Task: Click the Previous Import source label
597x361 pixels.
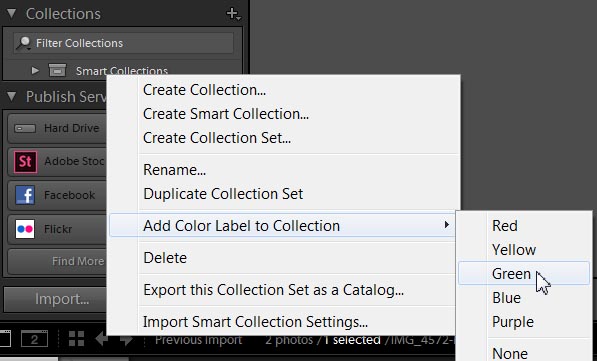Action: pyautogui.click(x=198, y=340)
